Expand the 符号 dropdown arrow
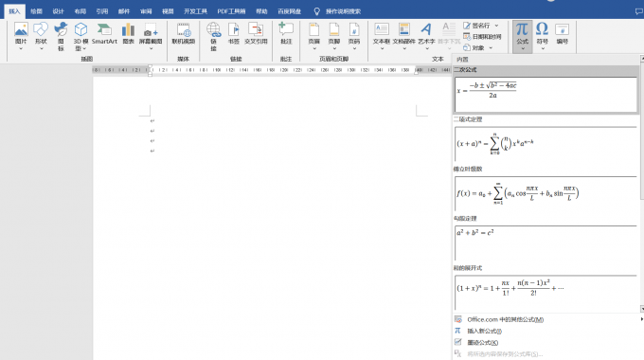Viewport: 644px width, 360px height. (x=543, y=48)
